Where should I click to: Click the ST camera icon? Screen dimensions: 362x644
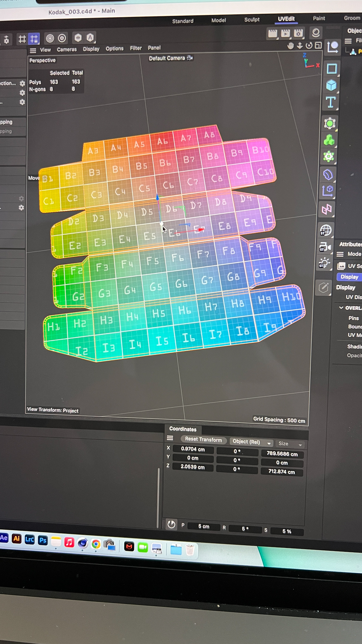(325, 247)
